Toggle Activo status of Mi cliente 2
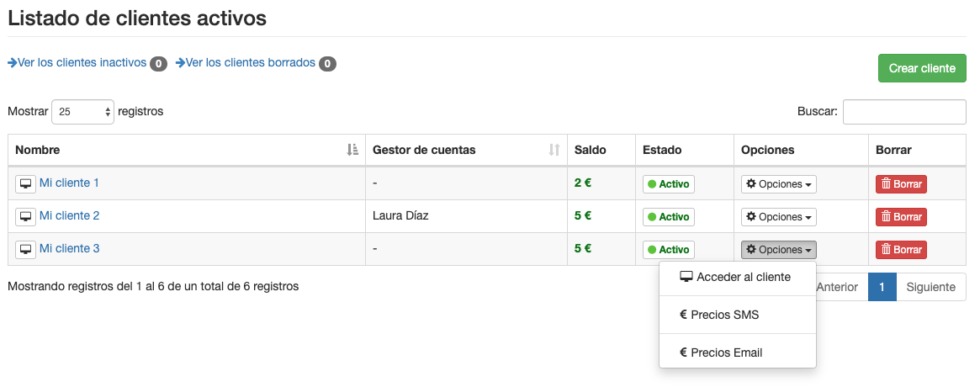980x387 pixels. pos(669,217)
